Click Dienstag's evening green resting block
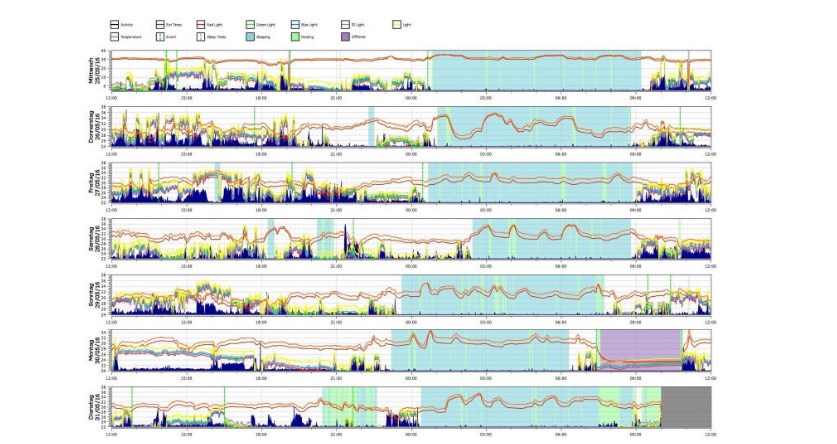The image size is (837, 444). tap(350, 407)
